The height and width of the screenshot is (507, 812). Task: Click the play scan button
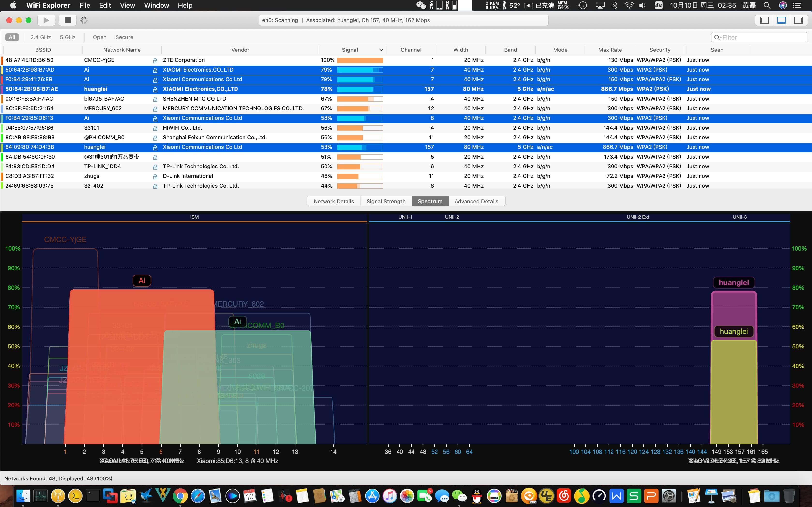click(x=46, y=20)
